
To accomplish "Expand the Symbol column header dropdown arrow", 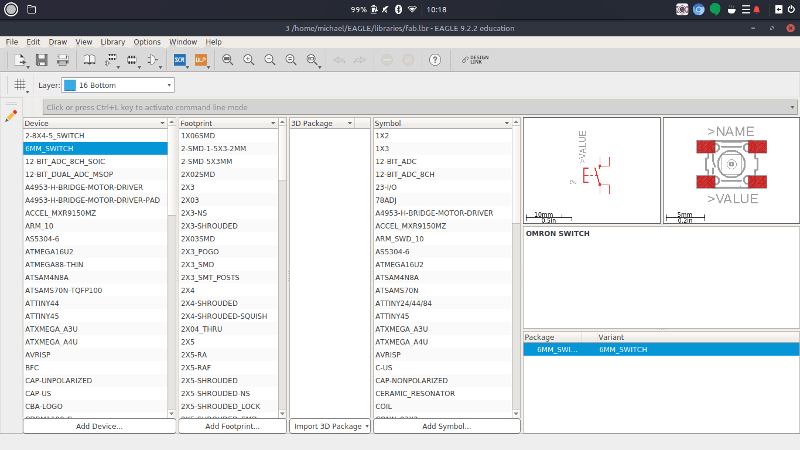I will [507, 123].
